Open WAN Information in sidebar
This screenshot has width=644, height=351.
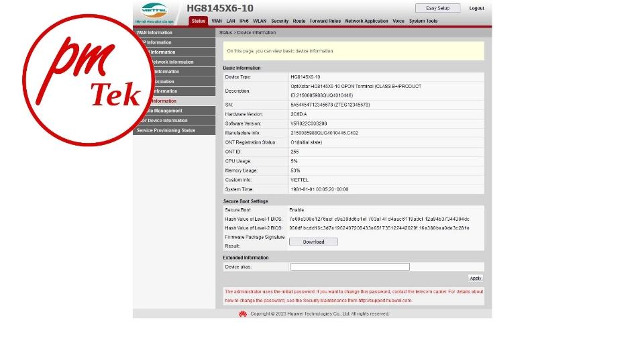point(174,32)
